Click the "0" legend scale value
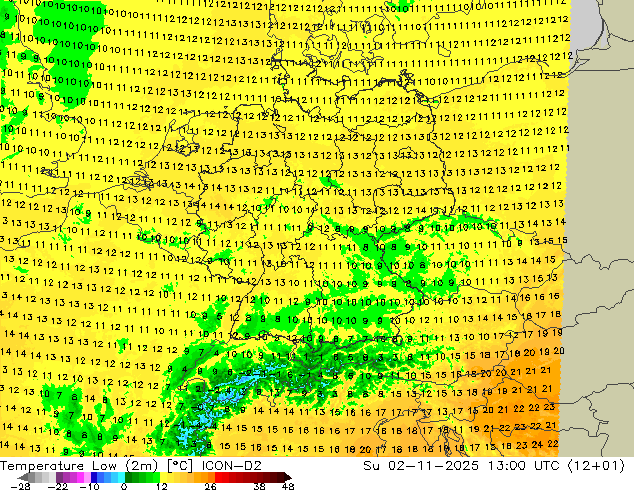The height and width of the screenshot is (490, 634). [x=124, y=486]
